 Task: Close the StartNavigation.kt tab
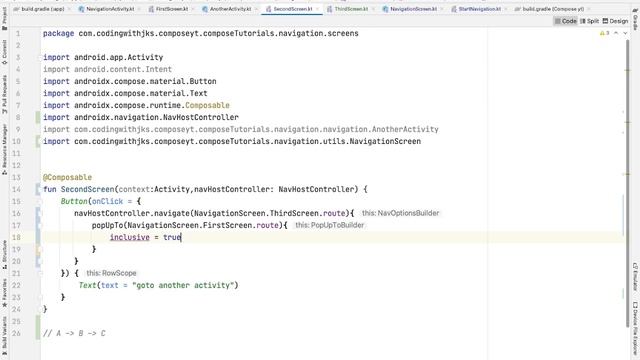point(506,9)
